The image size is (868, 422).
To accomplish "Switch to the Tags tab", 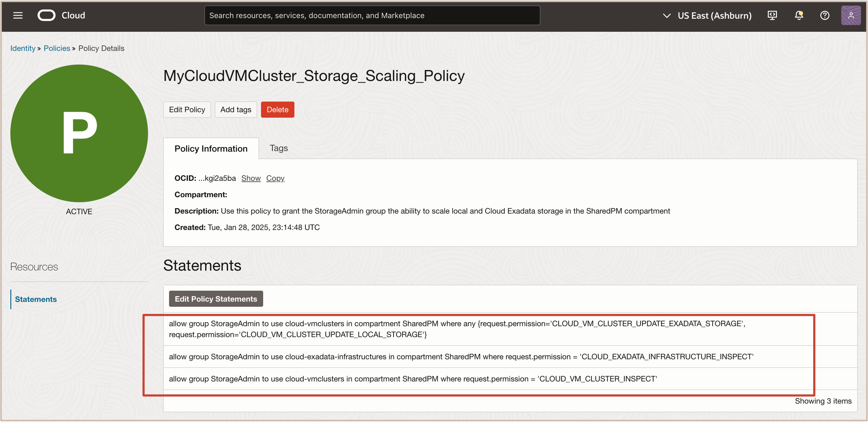I will pyautogui.click(x=278, y=148).
